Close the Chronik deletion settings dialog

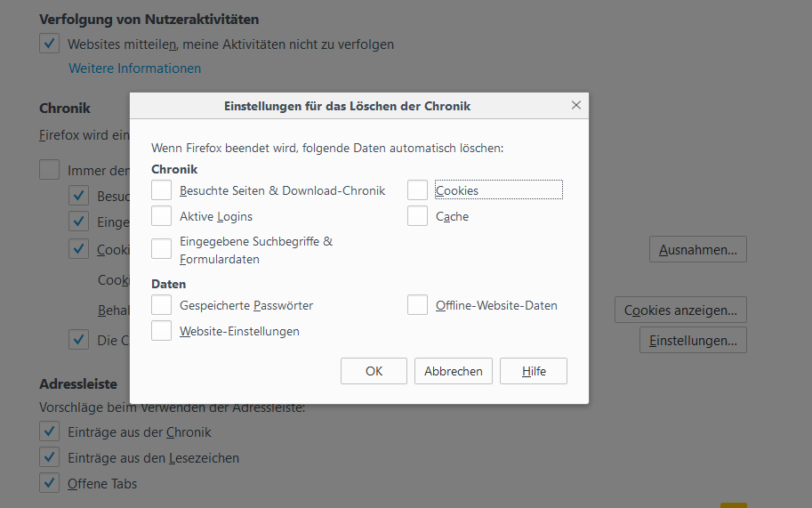576,106
